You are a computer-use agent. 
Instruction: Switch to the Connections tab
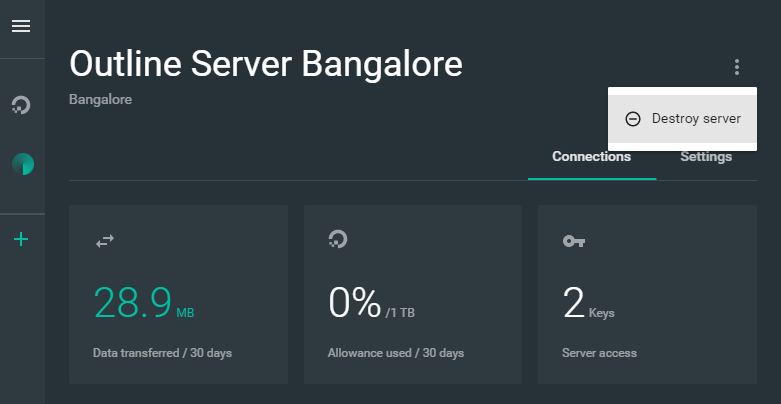591,156
